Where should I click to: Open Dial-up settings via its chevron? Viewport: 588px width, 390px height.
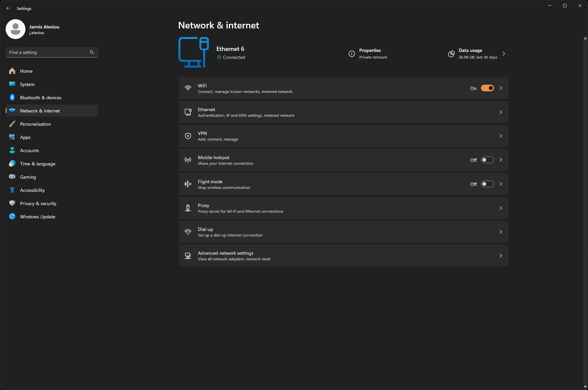tap(501, 232)
